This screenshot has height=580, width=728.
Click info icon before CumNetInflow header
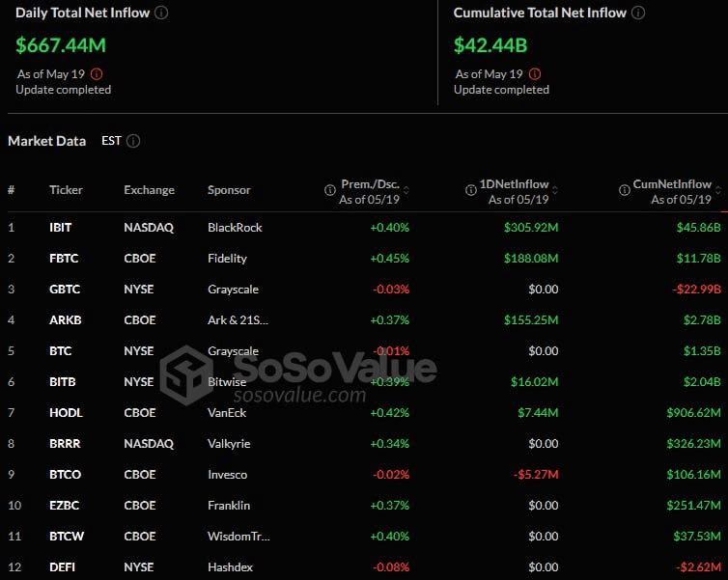[x=625, y=189]
